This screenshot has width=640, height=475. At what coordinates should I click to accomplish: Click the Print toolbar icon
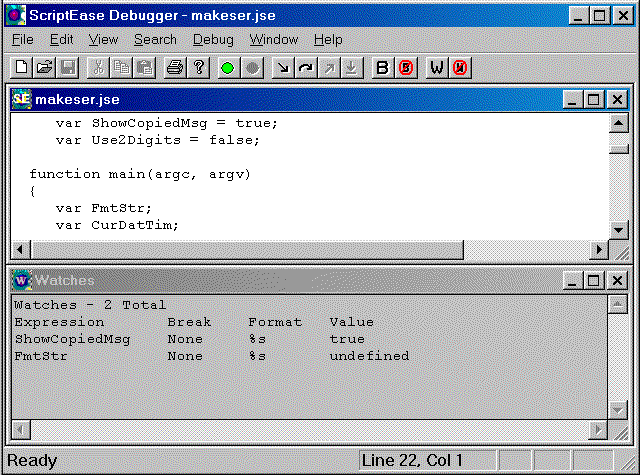[x=175, y=67]
